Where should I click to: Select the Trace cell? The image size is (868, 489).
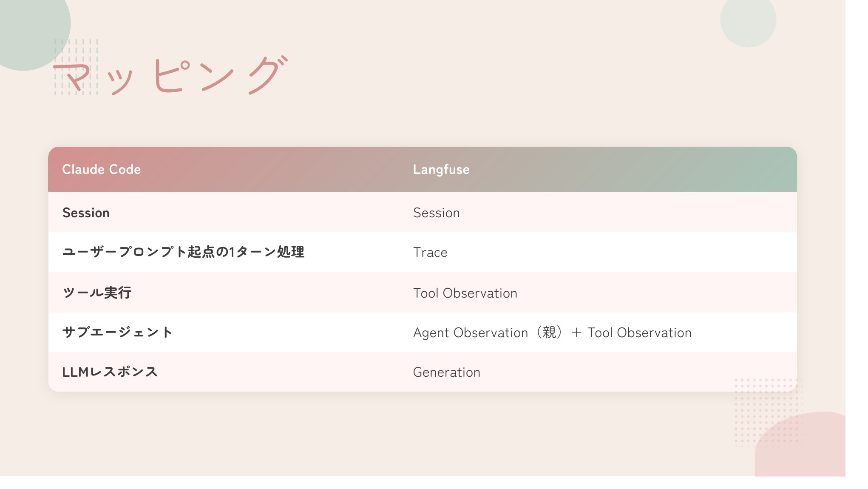tap(430, 252)
